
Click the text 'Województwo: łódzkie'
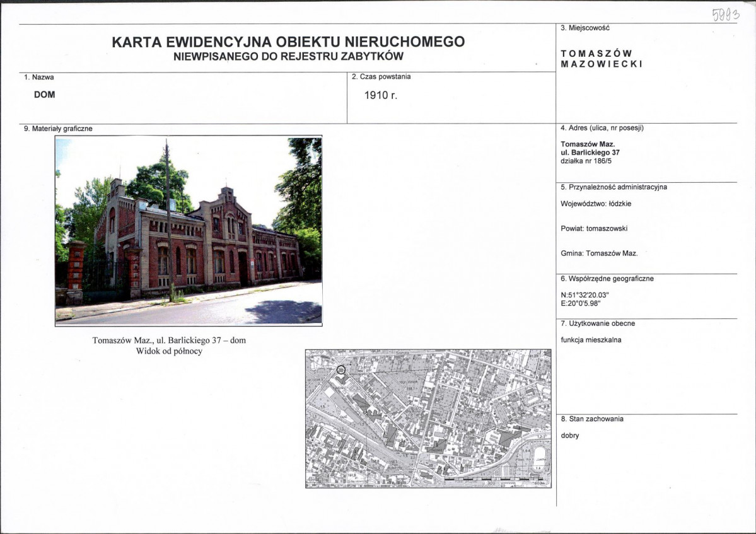pos(596,204)
